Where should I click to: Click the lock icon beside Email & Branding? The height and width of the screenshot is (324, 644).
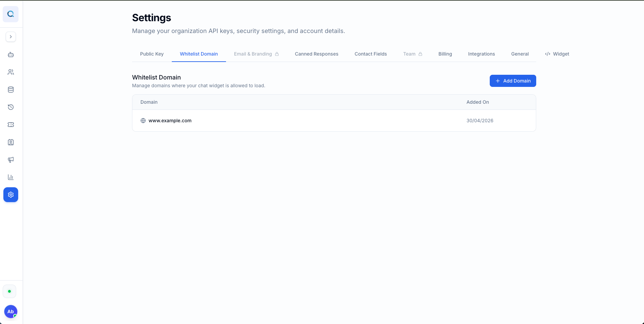pyautogui.click(x=277, y=54)
